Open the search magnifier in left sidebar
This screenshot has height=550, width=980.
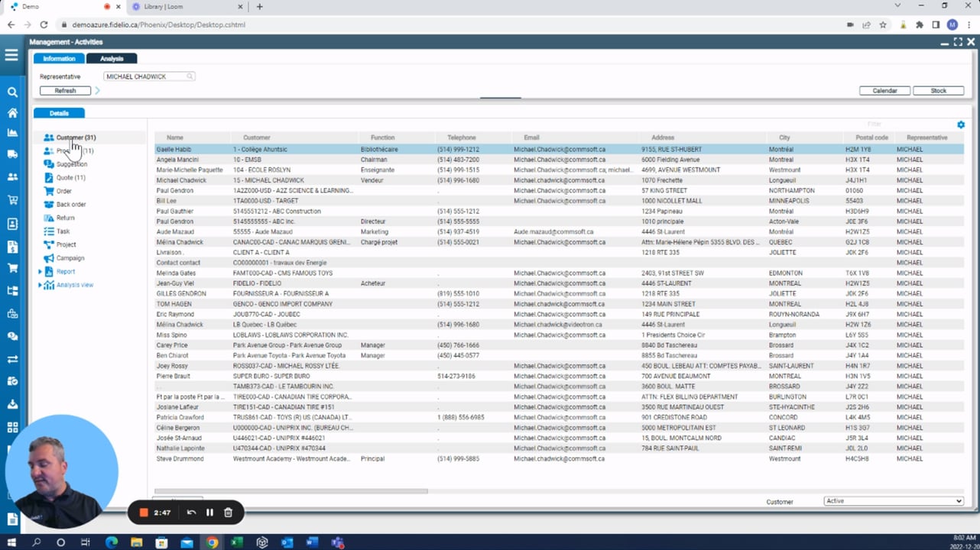tap(12, 92)
